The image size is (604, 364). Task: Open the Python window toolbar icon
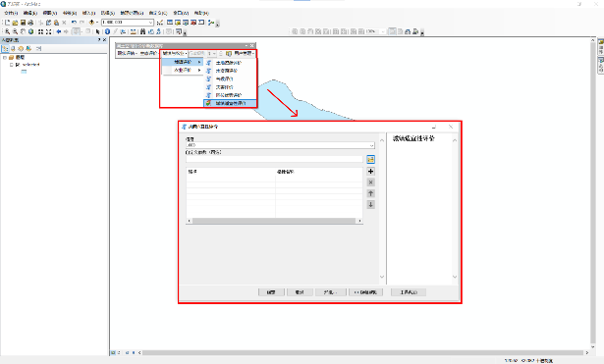tap(201, 23)
